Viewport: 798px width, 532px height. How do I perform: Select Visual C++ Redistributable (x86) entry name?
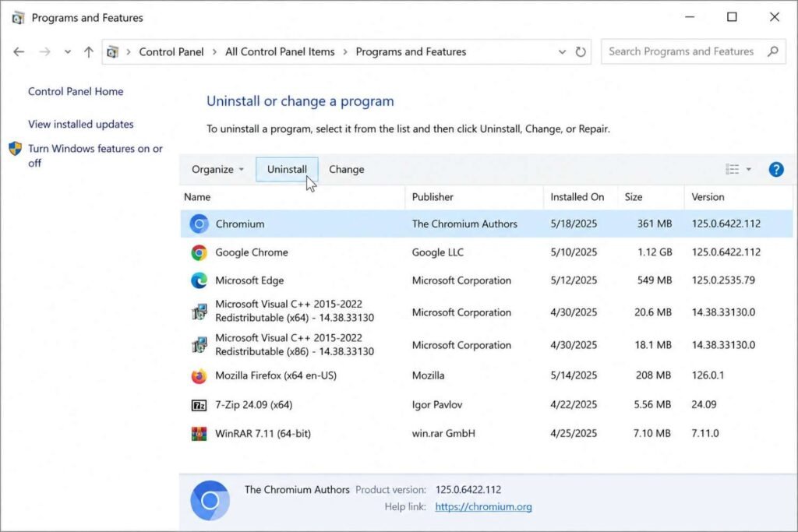point(295,345)
